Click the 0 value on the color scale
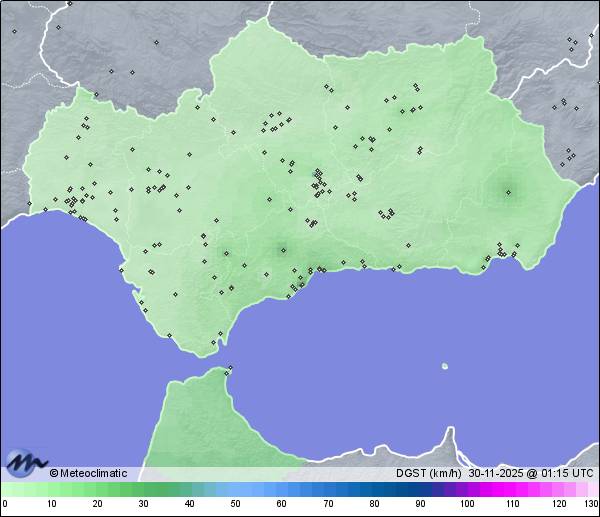Screen dimensions: 600x517 [5, 503]
